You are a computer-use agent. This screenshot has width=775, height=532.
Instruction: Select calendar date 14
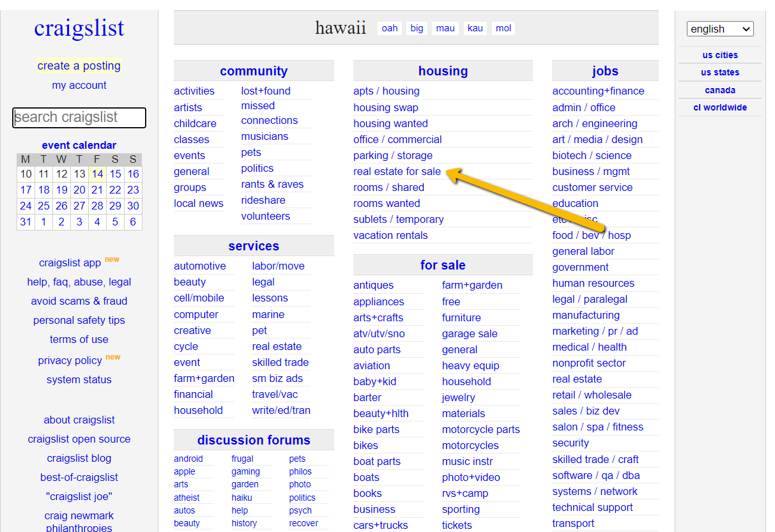(97, 174)
